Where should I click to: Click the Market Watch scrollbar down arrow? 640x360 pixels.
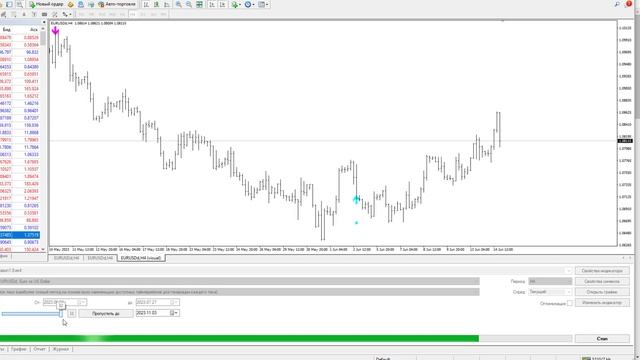point(43,249)
